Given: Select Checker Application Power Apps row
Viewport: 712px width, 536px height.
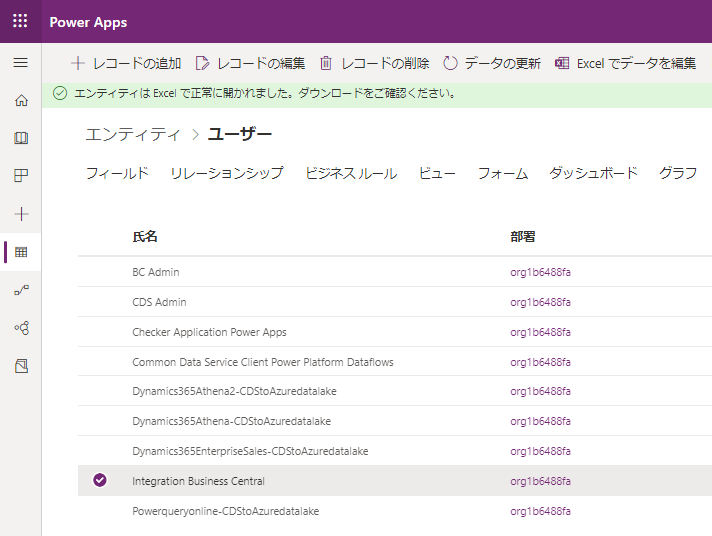Looking at the screenshot, I should click(395, 332).
